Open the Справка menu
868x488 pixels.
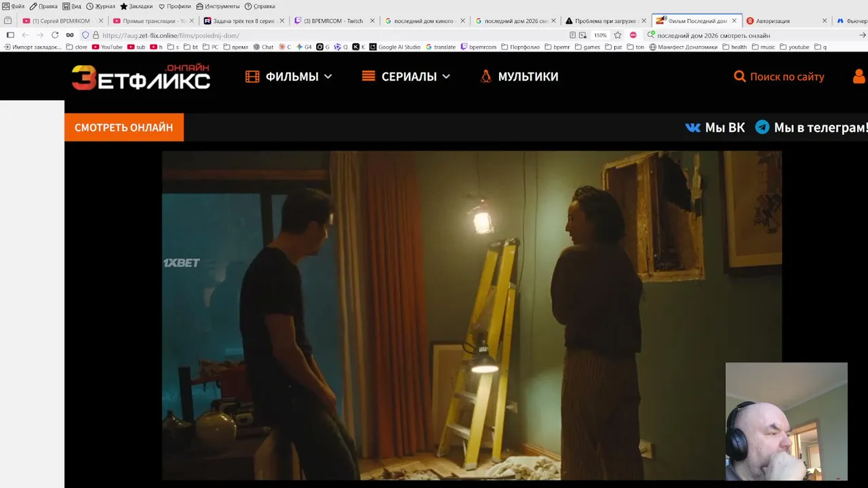(260, 6)
